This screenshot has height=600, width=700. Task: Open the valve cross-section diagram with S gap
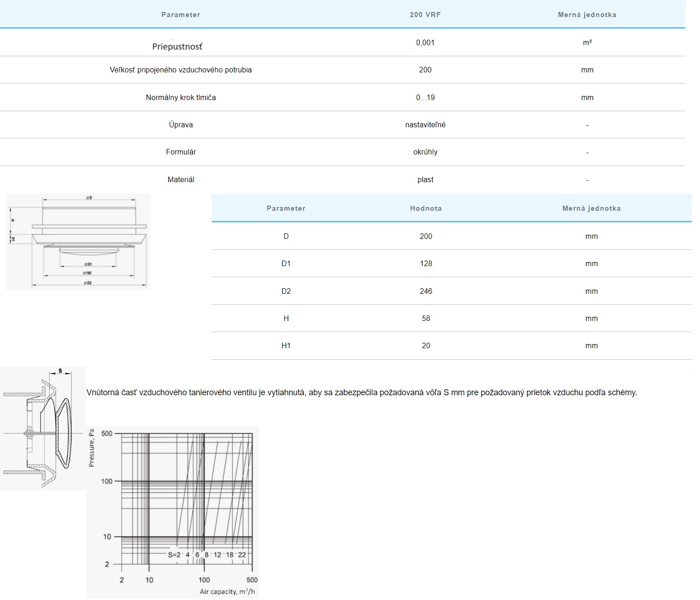[x=43, y=428]
